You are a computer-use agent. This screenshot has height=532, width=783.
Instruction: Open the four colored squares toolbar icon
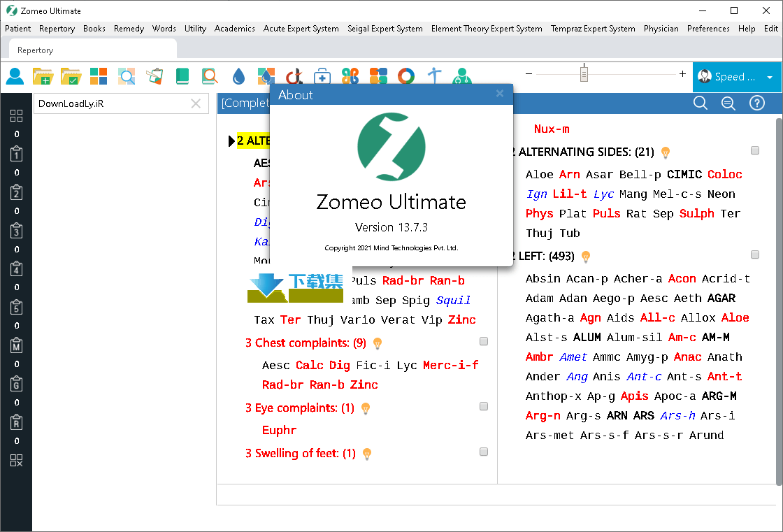pyautogui.click(x=99, y=76)
